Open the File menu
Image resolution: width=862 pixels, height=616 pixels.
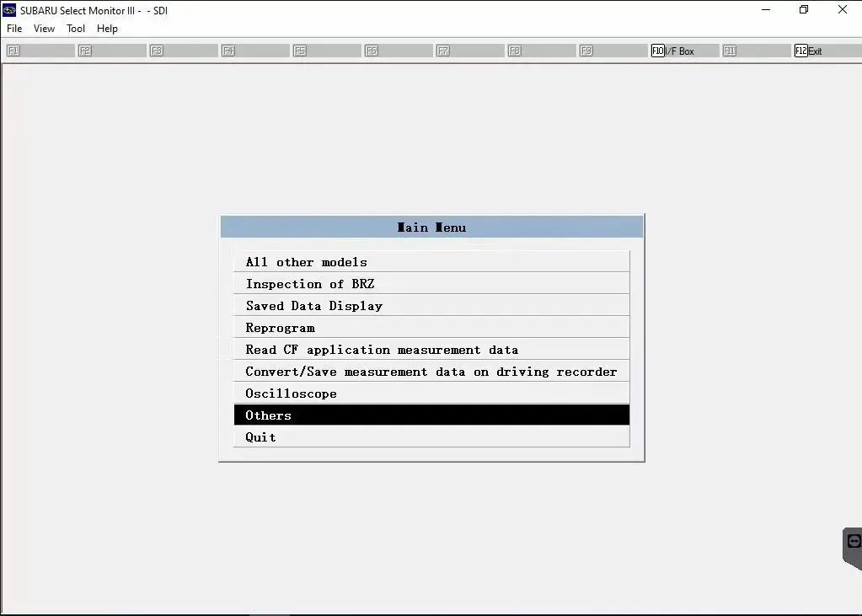click(14, 29)
